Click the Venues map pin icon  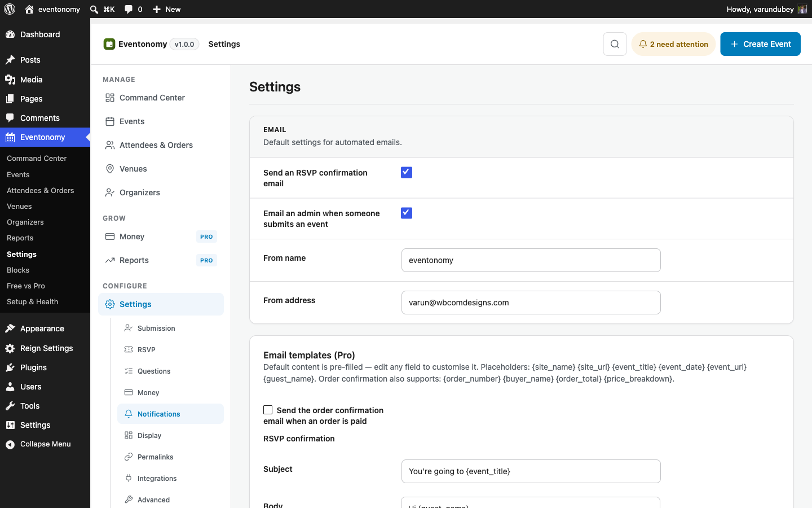click(110, 169)
